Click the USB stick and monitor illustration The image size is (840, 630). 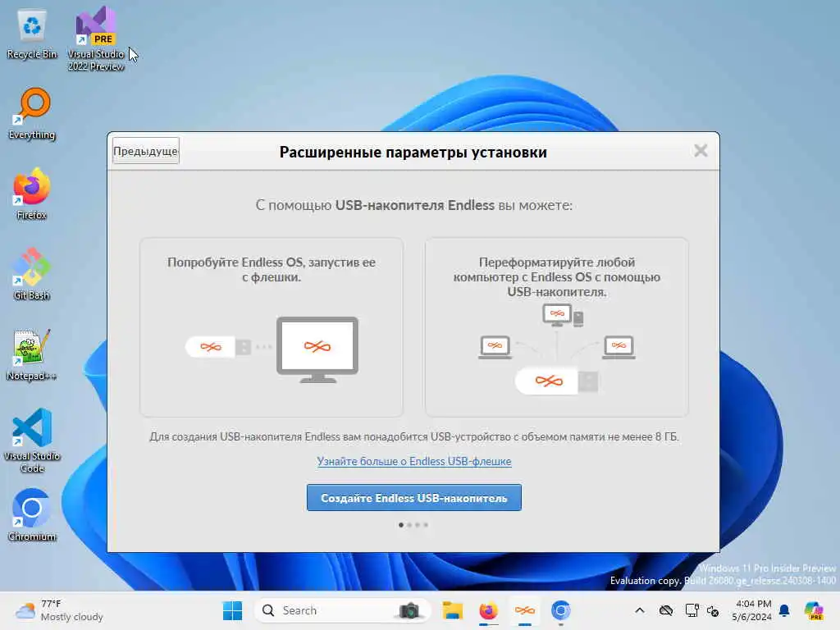[272, 349]
